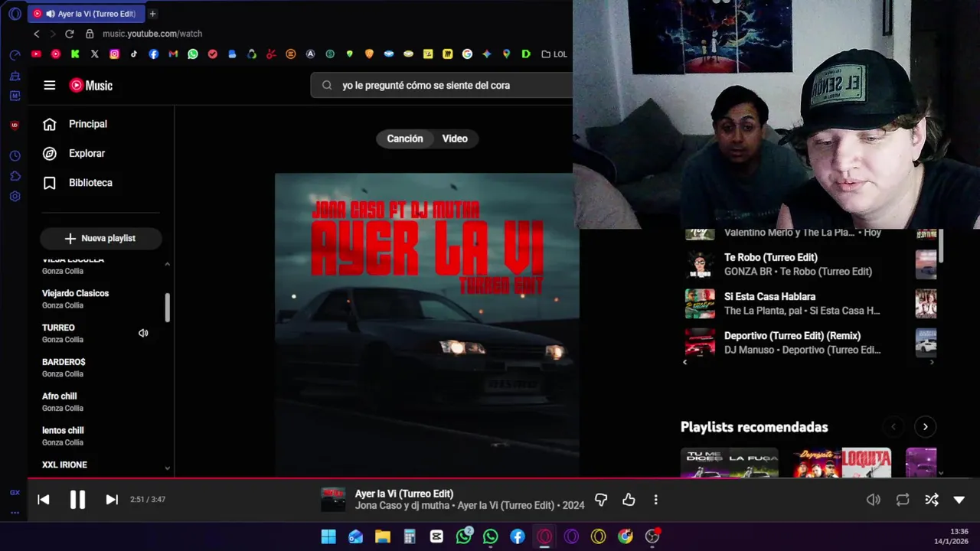Click the song progress bar
Image resolution: width=980 pixels, height=551 pixels.
[x=504, y=479]
